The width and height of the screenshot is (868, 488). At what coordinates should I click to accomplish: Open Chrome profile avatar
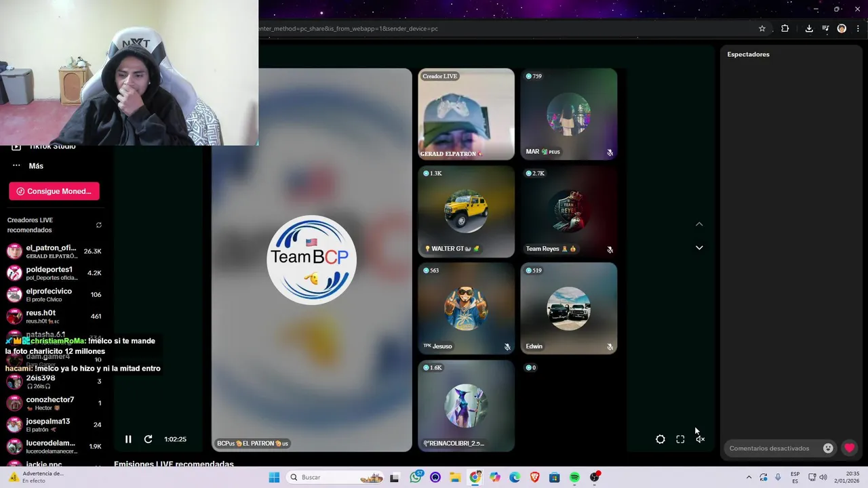tap(842, 28)
